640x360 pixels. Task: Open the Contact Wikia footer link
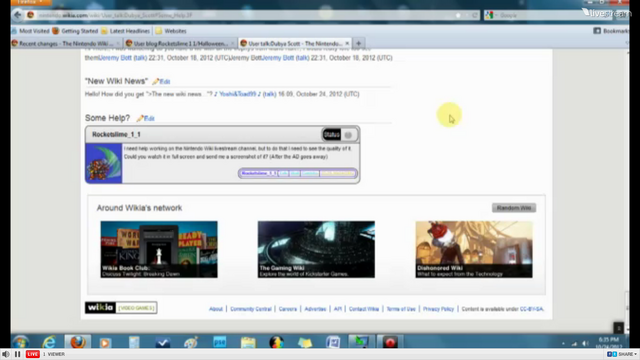pyautogui.click(x=364, y=309)
